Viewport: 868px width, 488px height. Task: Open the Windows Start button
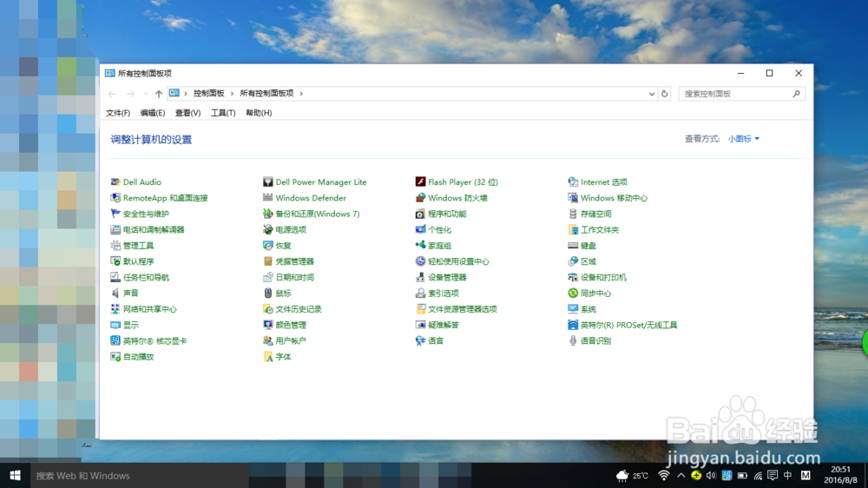15,475
